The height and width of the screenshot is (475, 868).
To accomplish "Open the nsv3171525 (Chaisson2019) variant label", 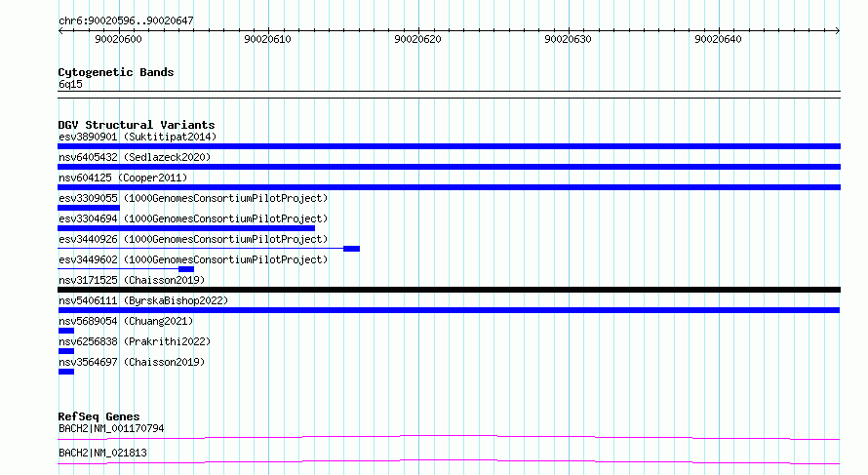I will [x=132, y=280].
